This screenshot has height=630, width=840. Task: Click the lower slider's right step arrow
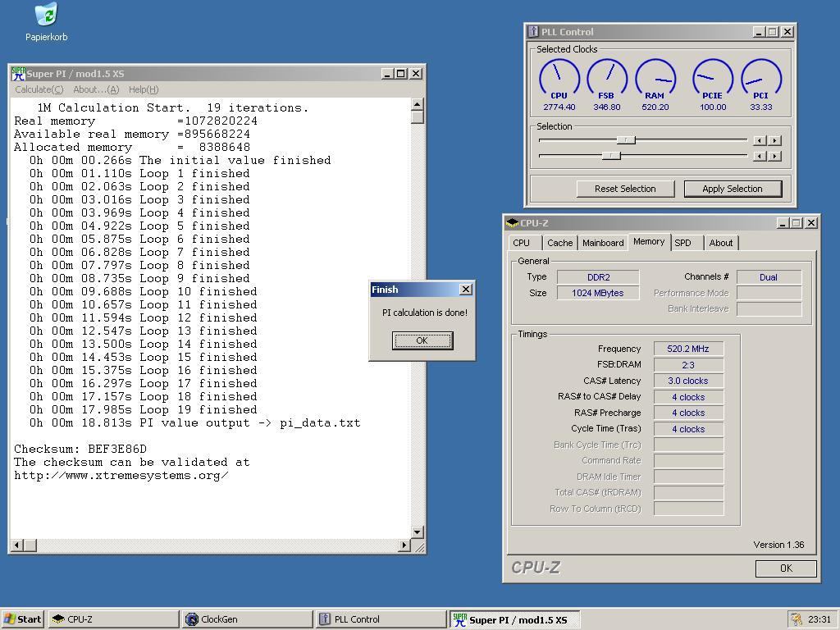click(x=774, y=157)
